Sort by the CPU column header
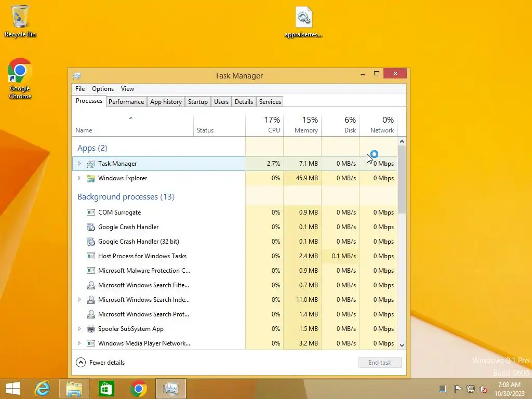This screenshot has height=399, width=532. click(264, 125)
